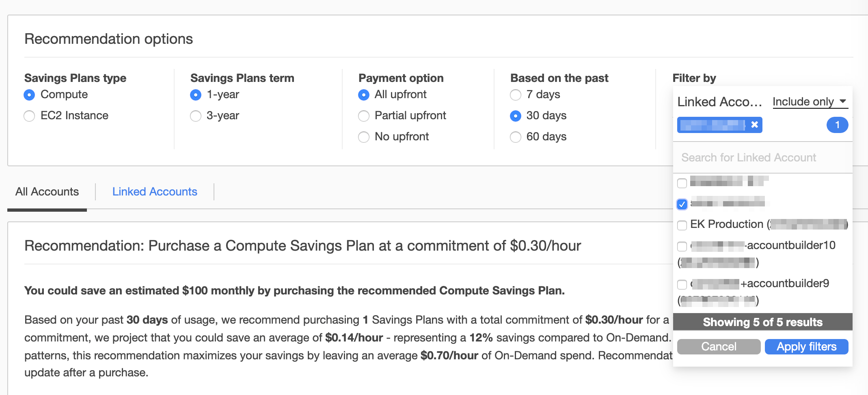Check the EK Production account checkbox
Image resolution: width=868 pixels, height=395 pixels.
[682, 225]
